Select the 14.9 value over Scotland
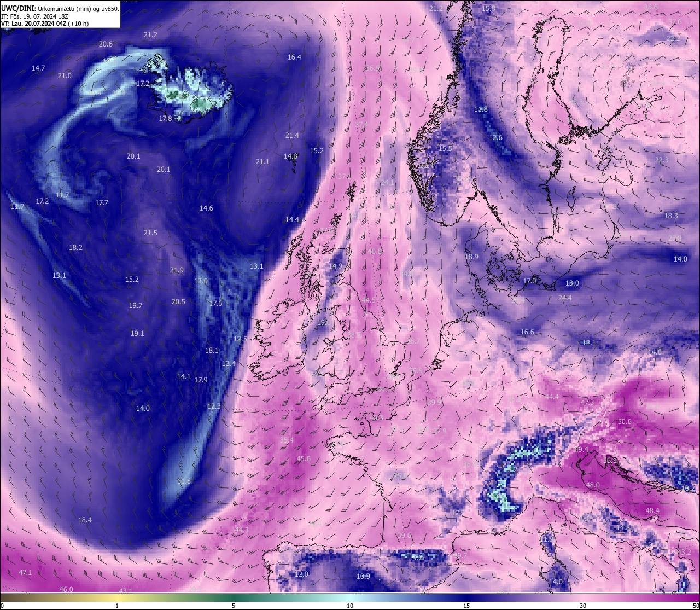Screen dimensions: 700x610 pos(335,266)
